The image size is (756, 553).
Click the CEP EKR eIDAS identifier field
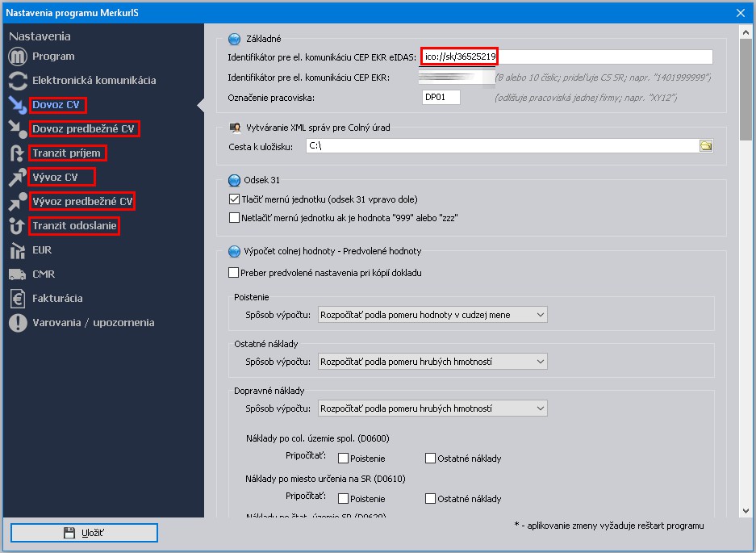click(x=567, y=57)
